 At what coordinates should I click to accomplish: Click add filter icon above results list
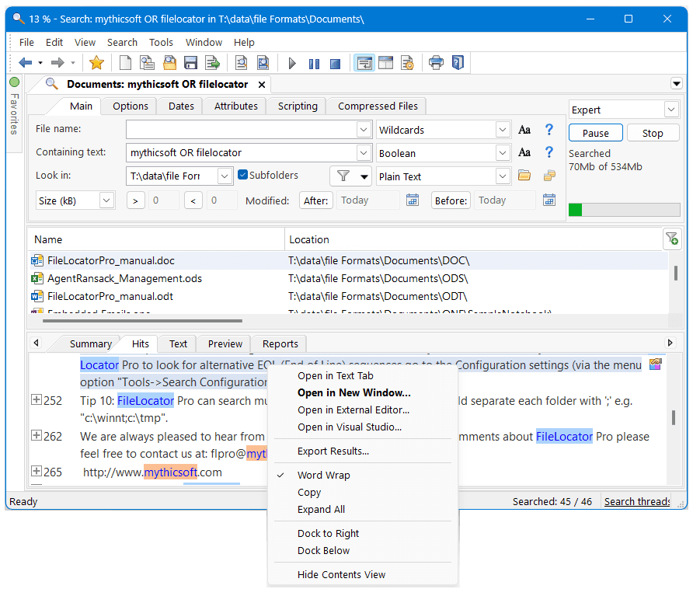tap(672, 239)
